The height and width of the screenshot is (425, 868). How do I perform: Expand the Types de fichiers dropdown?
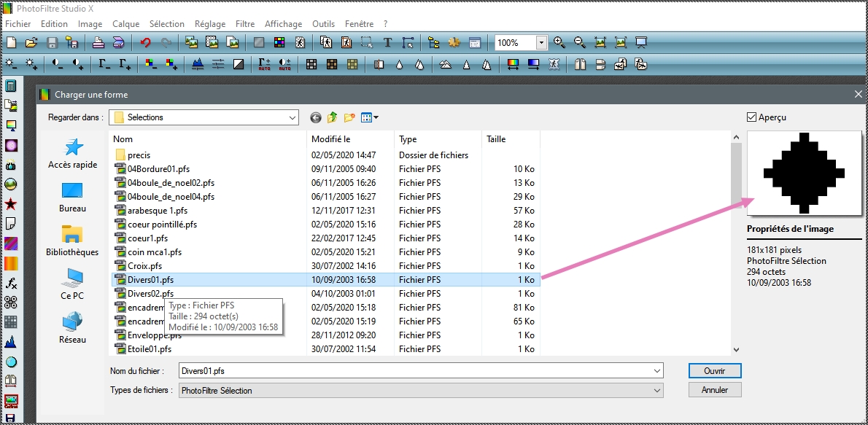pos(657,390)
